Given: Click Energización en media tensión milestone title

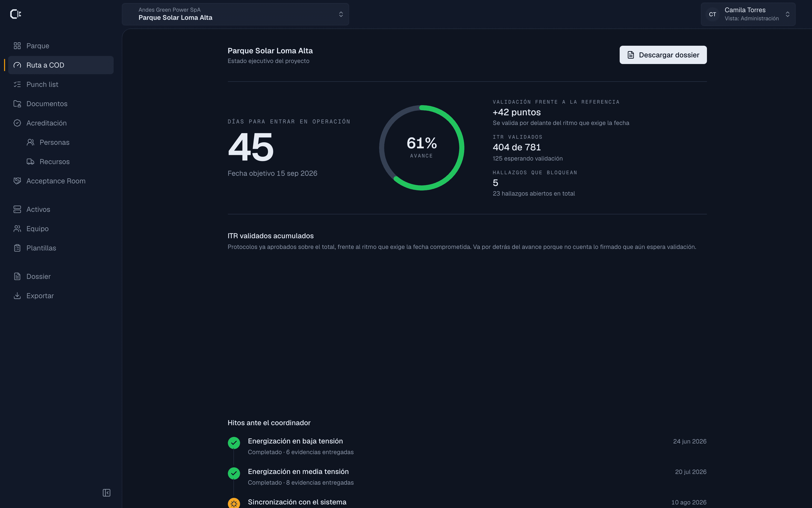Looking at the screenshot, I should pos(298,472).
